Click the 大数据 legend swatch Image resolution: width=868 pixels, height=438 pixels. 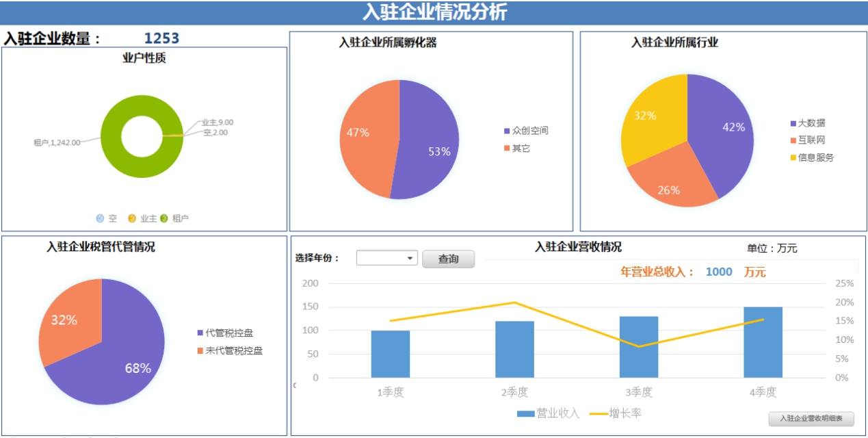793,123
